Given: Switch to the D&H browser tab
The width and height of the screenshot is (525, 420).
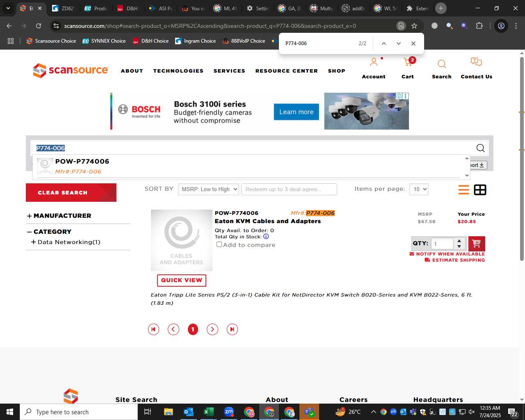Looking at the screenshot, I should [128, 8].
